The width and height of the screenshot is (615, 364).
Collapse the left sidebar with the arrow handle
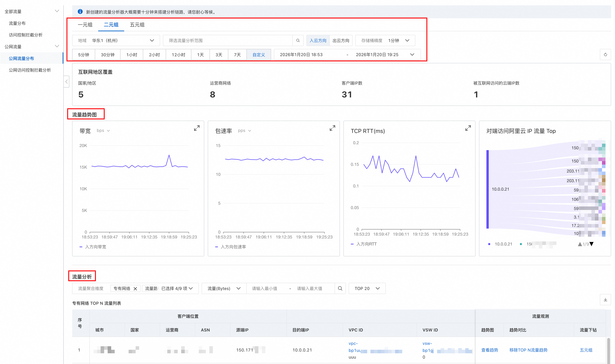pyautogui.click(x=66, y=82)
